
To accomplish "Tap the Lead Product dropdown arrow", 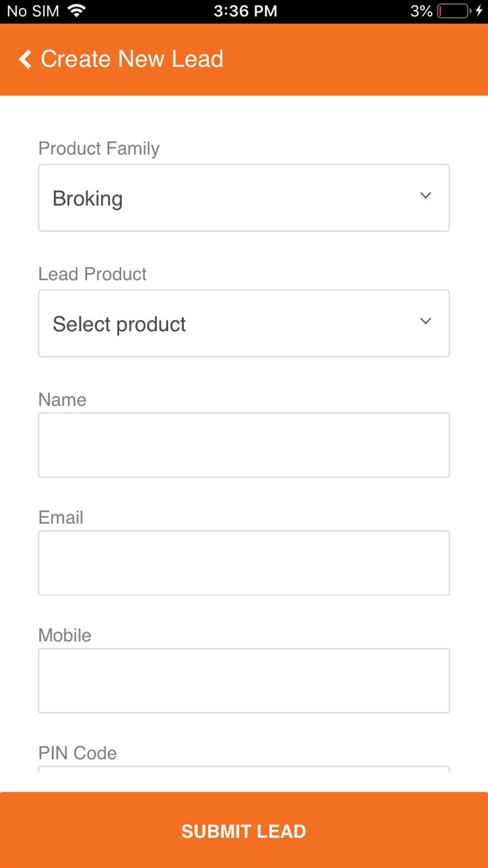I will tap(426, 321).
